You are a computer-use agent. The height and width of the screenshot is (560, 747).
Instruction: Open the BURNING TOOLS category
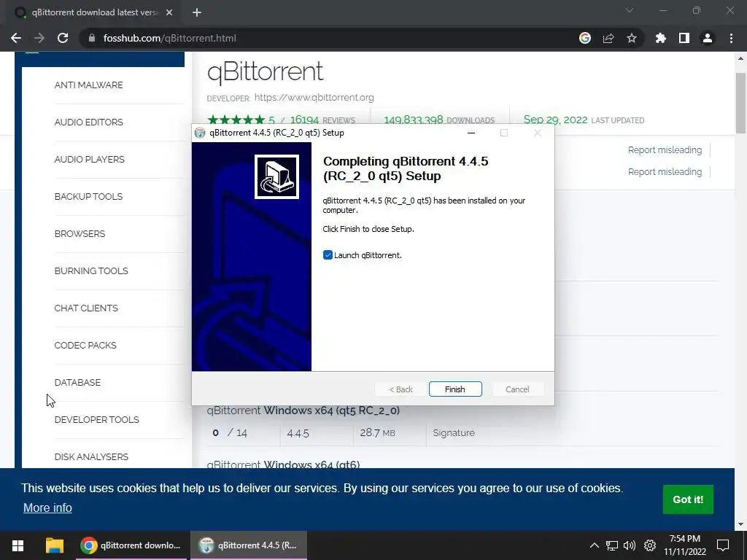pyautogui.click(x=91, y=271)
